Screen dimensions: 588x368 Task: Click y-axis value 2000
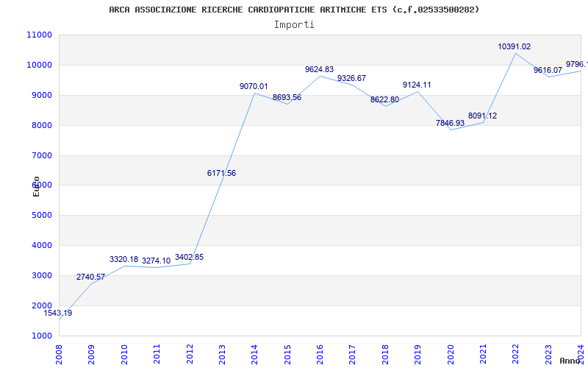(x=41, y=305)
